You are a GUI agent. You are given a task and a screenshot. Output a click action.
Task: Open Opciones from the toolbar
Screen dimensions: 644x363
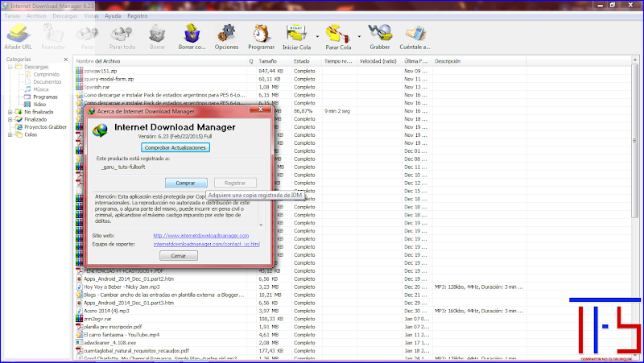click(x=226, y=37)
